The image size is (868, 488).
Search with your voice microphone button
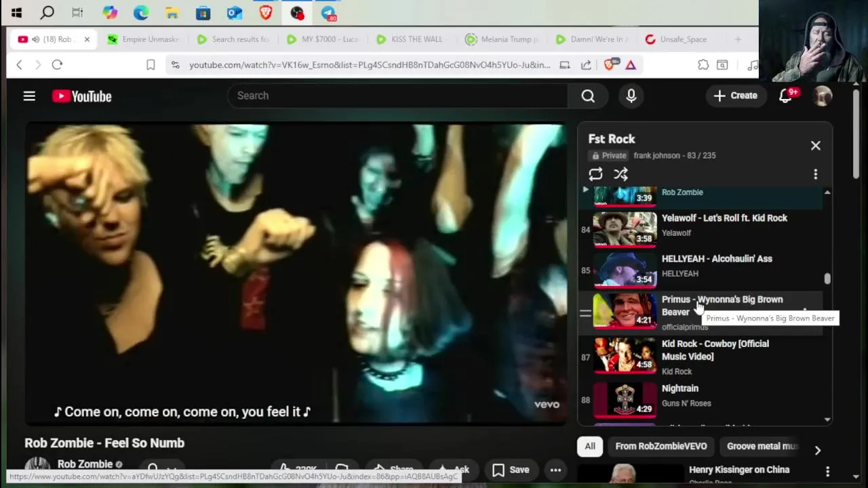631,96
